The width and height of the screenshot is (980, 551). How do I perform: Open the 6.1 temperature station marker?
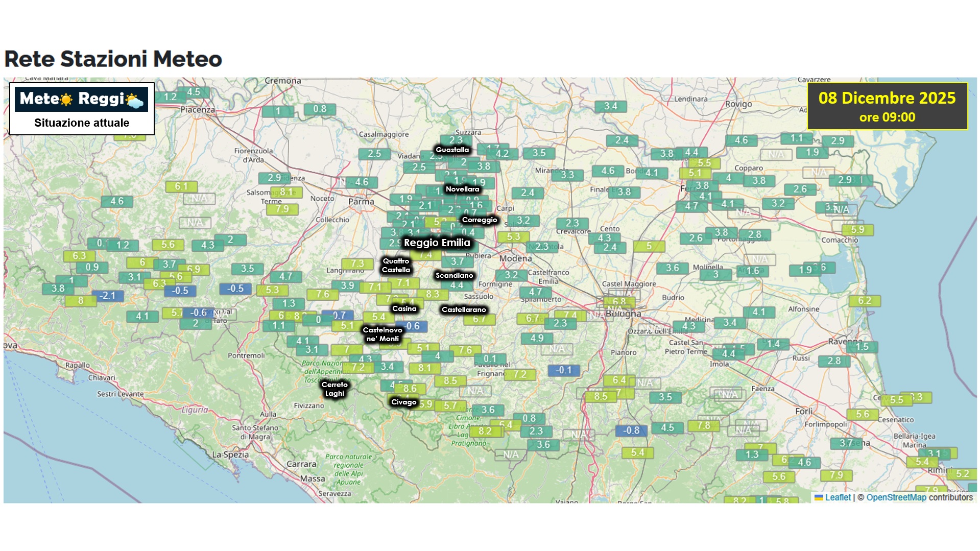coord(181,186)
